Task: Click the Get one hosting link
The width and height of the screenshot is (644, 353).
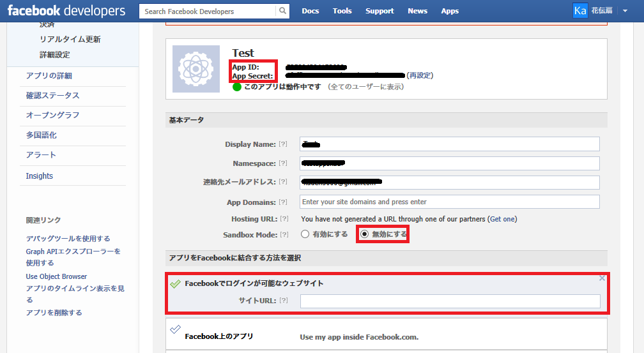Action: coord(503,219)
